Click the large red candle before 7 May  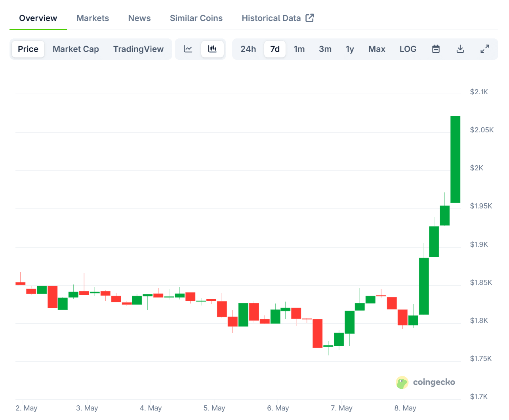pyautogui.click(x=317, y=333)
